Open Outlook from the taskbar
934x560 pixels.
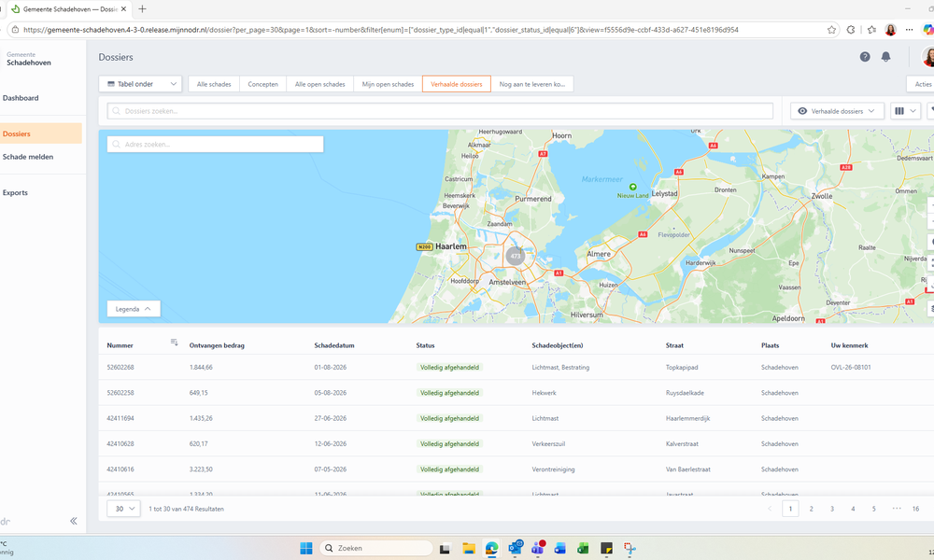pyautogui.click(x=516, y=548)
